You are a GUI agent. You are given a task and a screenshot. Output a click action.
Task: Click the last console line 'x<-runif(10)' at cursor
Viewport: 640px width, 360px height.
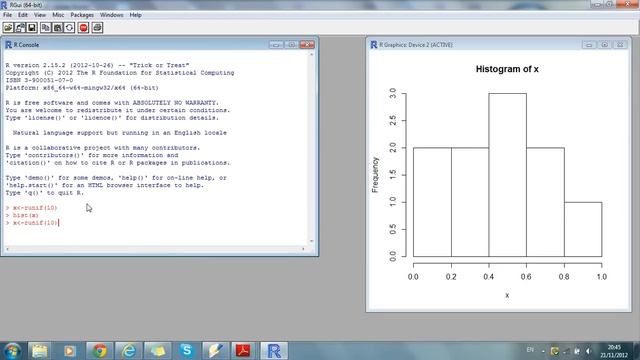coord(35,223)
